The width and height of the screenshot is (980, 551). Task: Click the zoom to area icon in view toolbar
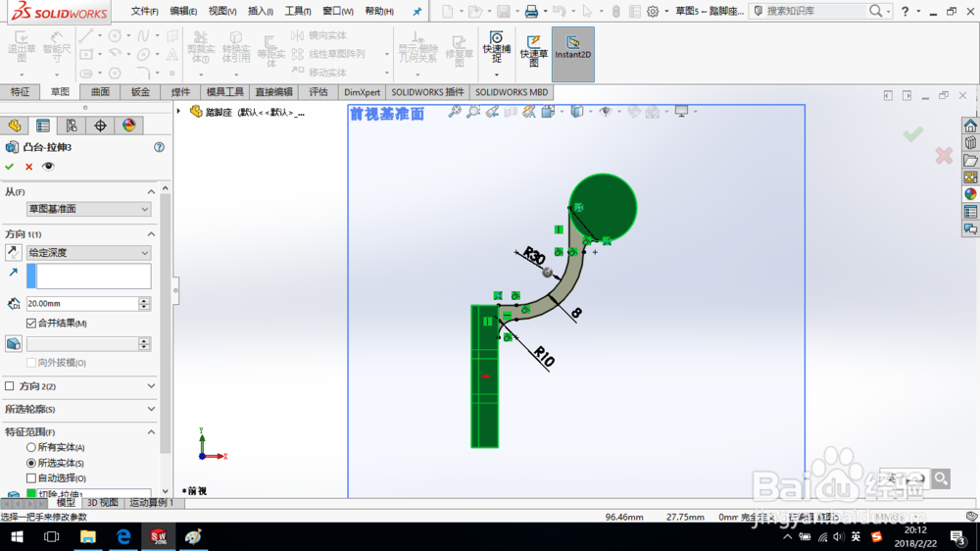473,112
